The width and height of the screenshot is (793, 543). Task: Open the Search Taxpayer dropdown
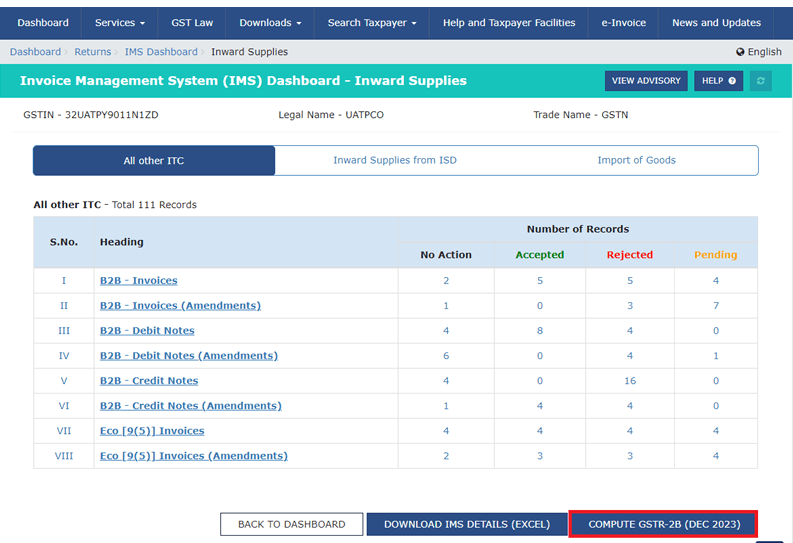[x=372, y=23]
